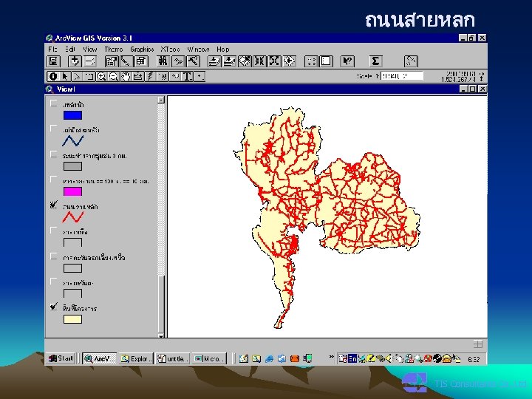532x399 pixels.
Task: Open the theme table grid icon
Action: pyautogui.click(x=141, y=61)
